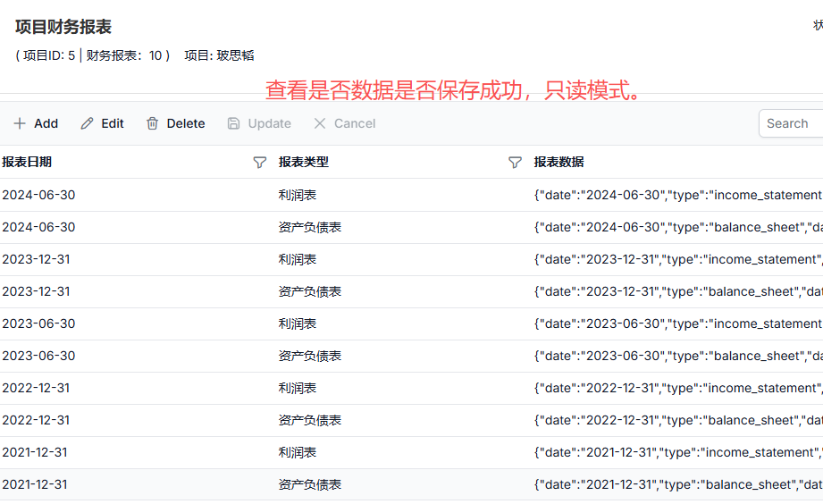Click JSON data for 2023-06-30 income_statement
The height and width of the screenshot is (504, 823).
[x=678, y=323]
